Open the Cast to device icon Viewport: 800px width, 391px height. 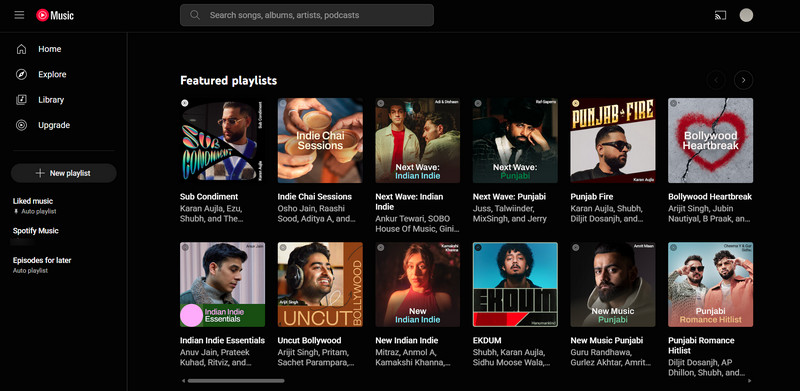[x=720, y=15]
